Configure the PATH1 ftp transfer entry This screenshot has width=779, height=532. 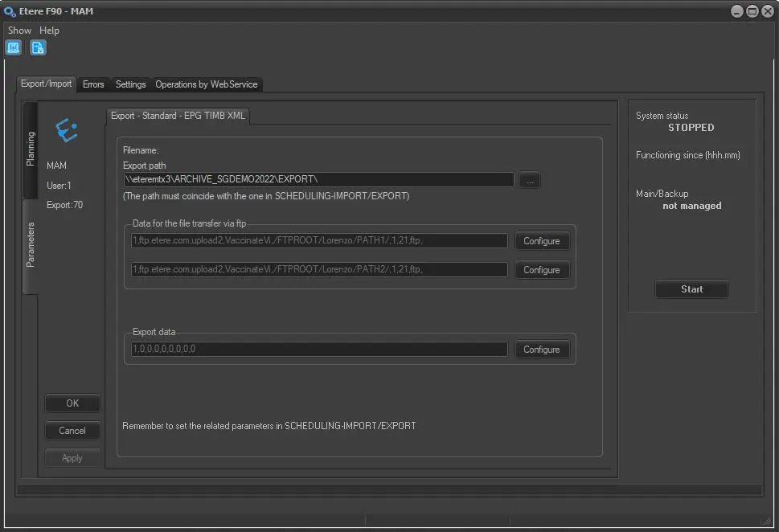pyautogui.click(x=541, y=241)
